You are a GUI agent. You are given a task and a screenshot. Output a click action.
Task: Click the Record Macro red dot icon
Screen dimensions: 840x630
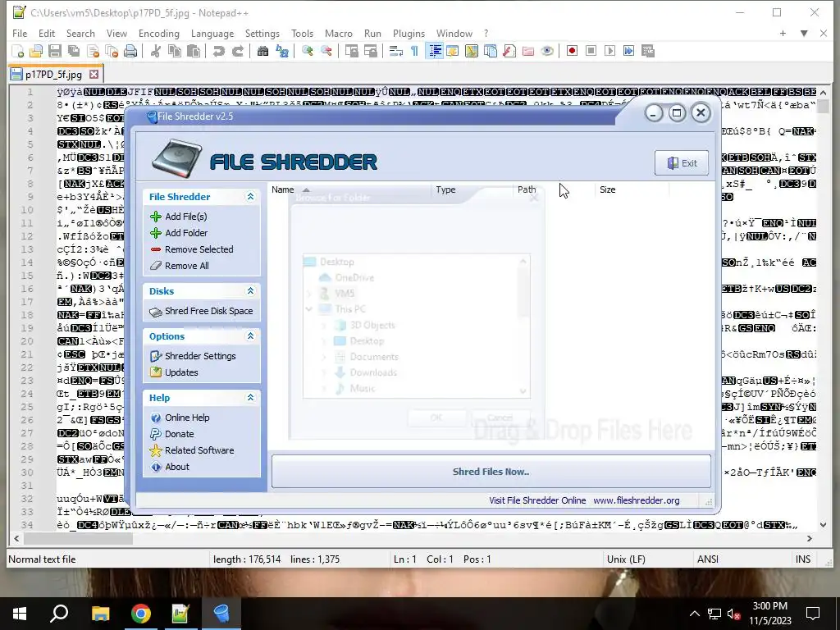(x=572, y=52)
